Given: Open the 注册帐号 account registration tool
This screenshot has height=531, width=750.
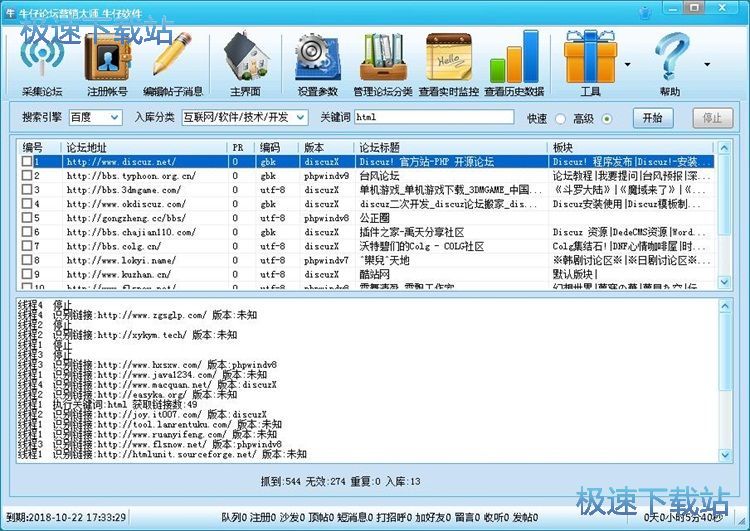Looking at the screenshot, I should click(107, 64).
